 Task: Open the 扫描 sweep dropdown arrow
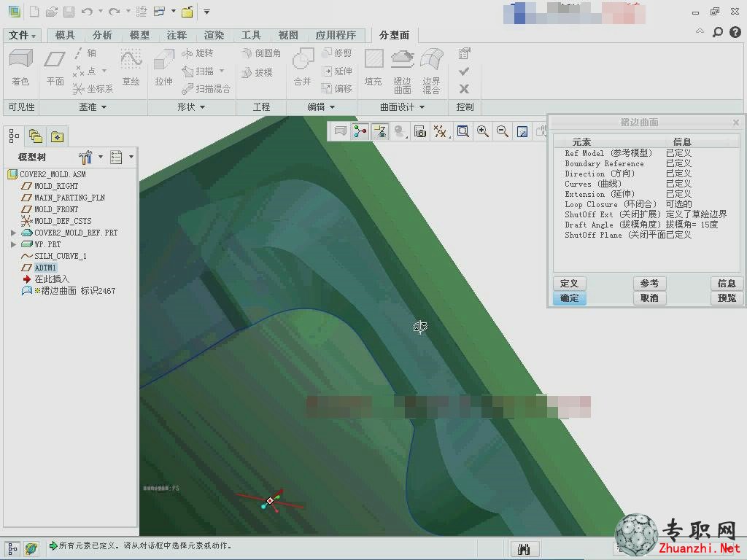pyautogui.click(x=222, y=71)
